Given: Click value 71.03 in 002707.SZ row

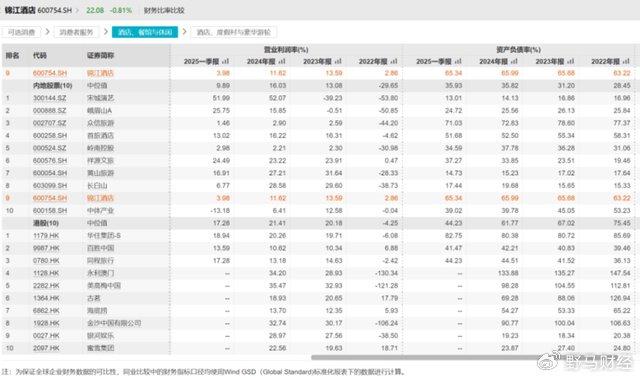Looking at the screenshot, I should click(453, 123).
